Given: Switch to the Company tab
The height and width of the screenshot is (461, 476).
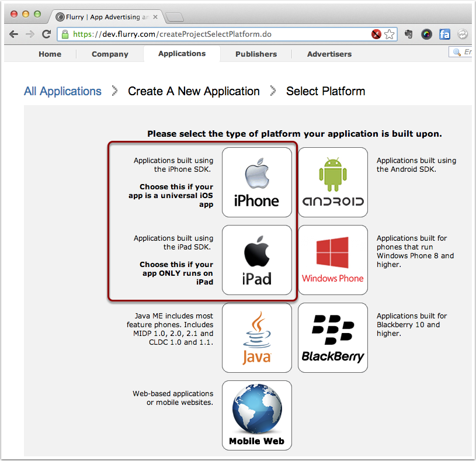Looking at the screenshot, I should [110, 54].
